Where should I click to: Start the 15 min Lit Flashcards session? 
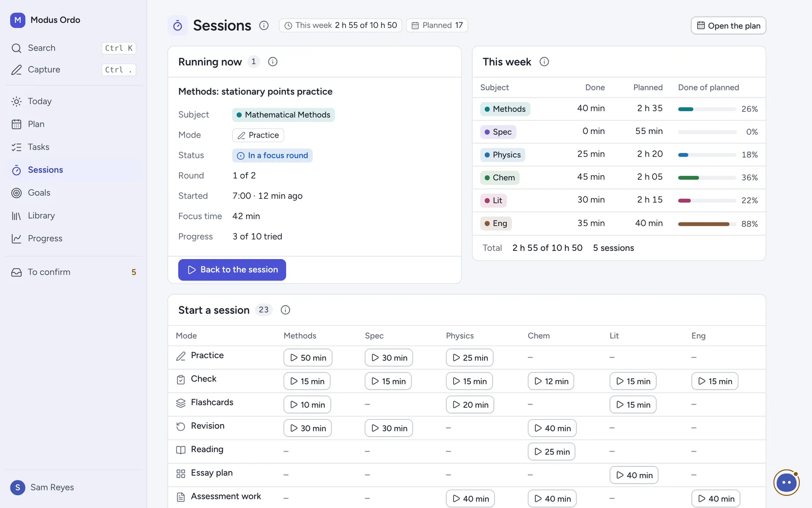click(633, 405)
